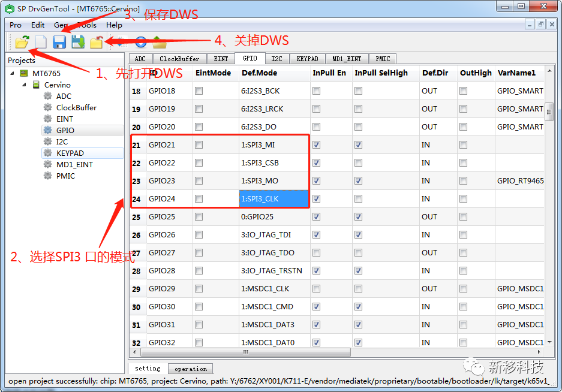Click the Def.Mode column header
The height and width of the screenshot is (392, 562).
pyautogui.click(x=275, y=73)
